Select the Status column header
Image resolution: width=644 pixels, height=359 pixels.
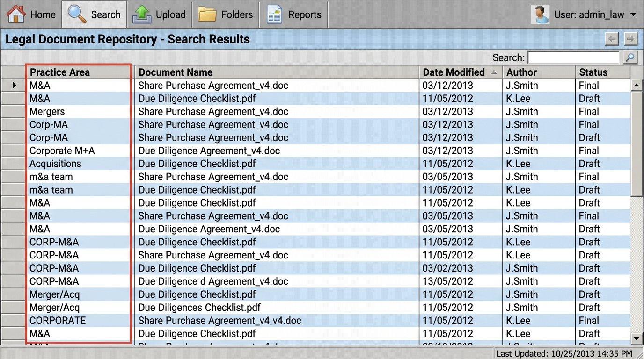tap(593, 72)
